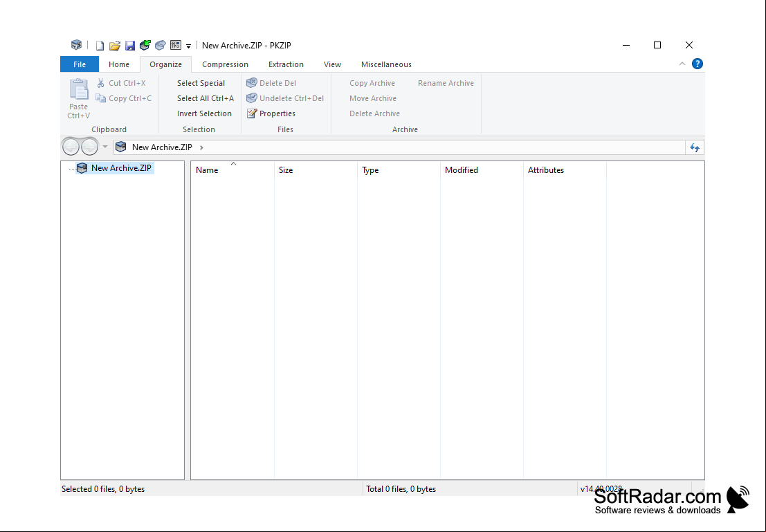Click the Paste Ctrl+V label
This screenshot has height=532, width=766.
click(79, 111)
